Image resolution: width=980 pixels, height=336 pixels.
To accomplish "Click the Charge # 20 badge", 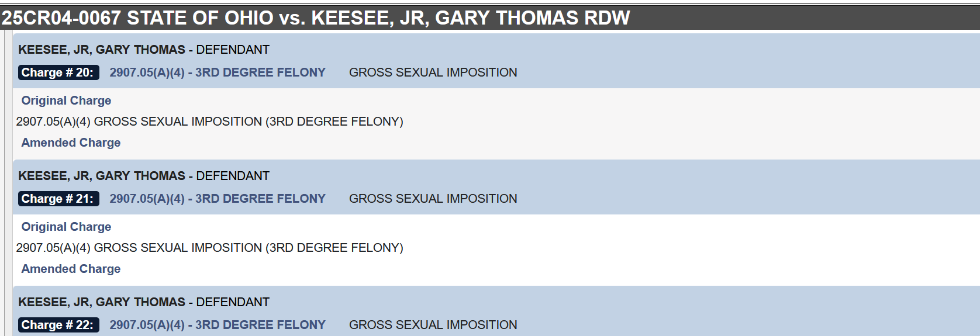I will (x=58, y=72).
